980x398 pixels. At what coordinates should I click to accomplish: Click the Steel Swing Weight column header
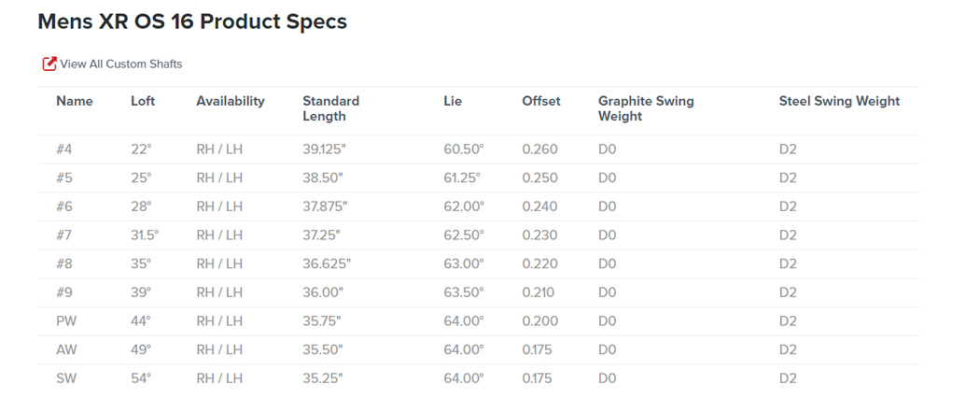(x=839, y=101)
